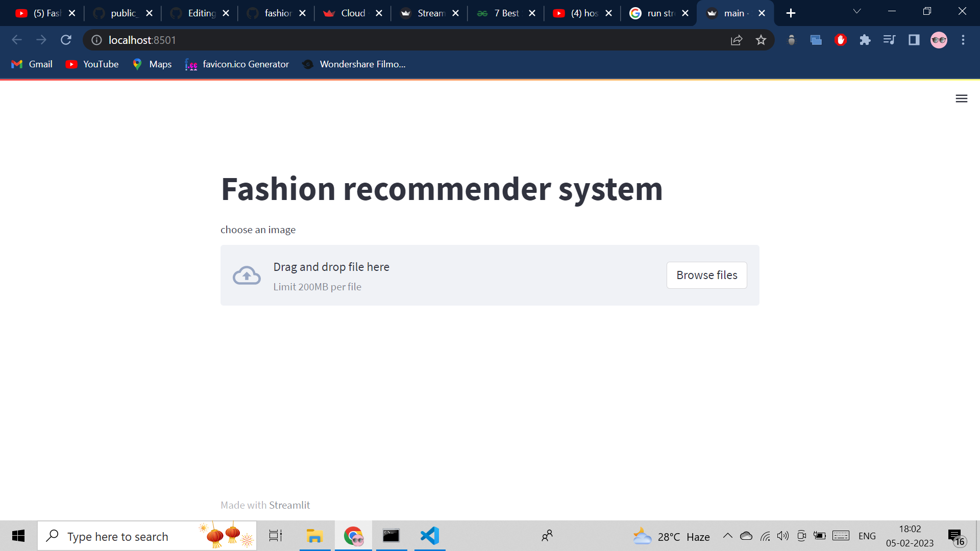The width and height of the screenshot is (980, 551).
Task: Close the 'Stream' tab
Action: click(x=455, y=13)
